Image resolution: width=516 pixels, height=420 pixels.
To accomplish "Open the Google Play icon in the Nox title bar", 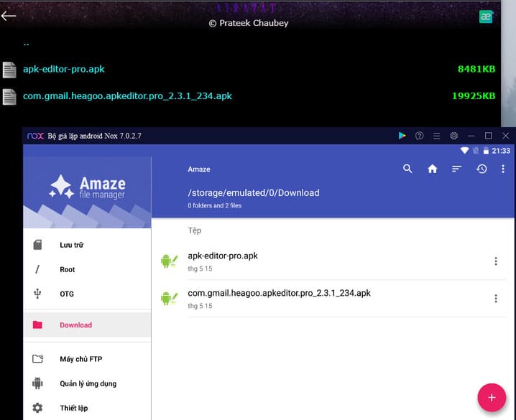I will click(402, 136).
